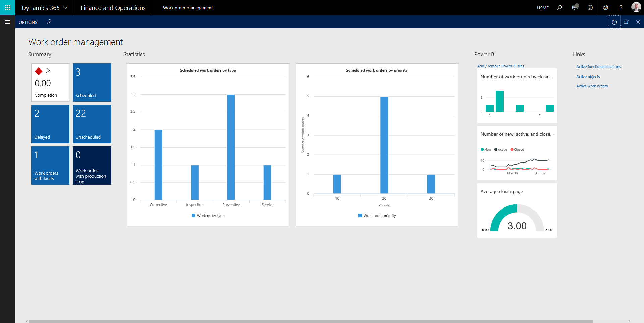The width and height of the screenshot is (644, 323).
Task: Toggle the Work order type legend swatch
Action: point(193,216)
